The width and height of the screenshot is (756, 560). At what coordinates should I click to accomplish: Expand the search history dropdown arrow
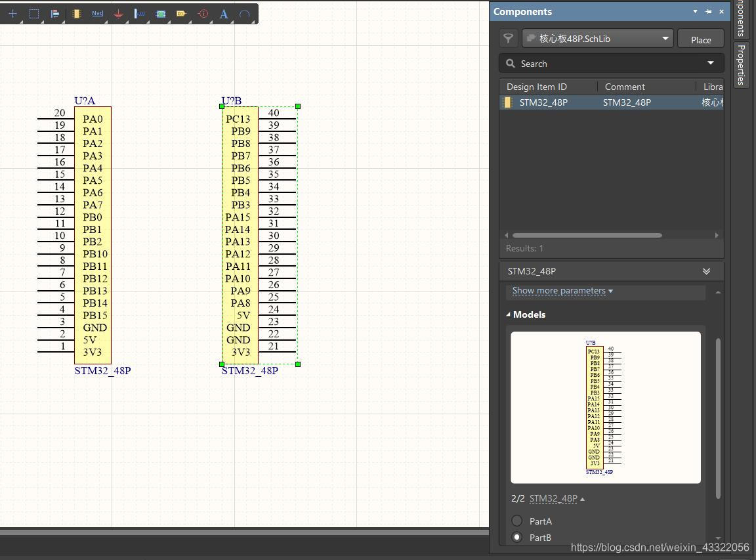pos(711,63)
